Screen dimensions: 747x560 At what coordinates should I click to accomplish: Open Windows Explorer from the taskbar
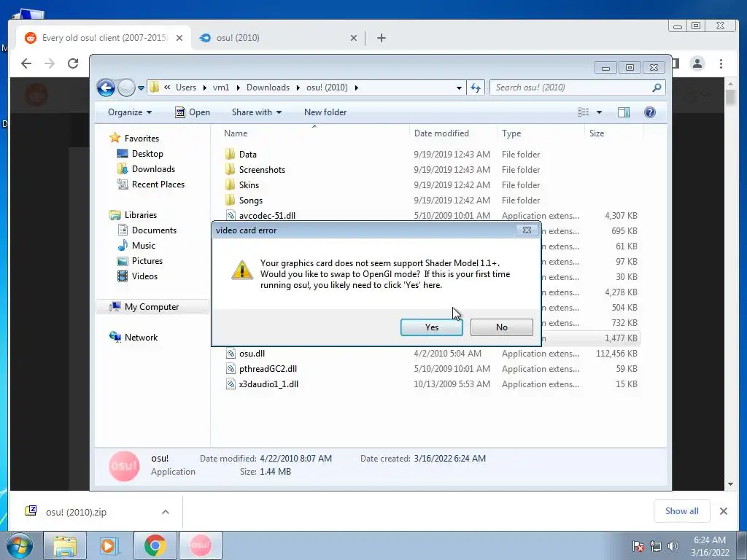pos(65,545)
